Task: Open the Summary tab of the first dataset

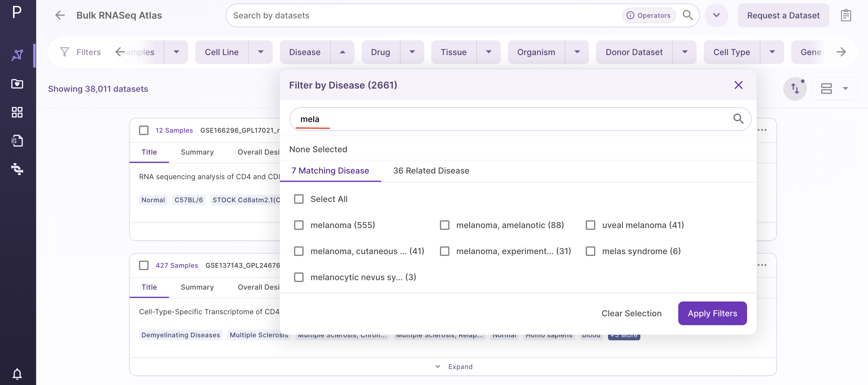Action: 197,152
